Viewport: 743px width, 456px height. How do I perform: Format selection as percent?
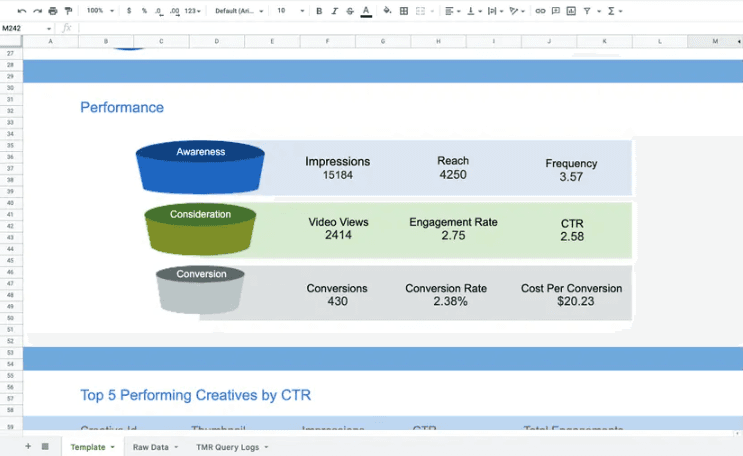144,11
